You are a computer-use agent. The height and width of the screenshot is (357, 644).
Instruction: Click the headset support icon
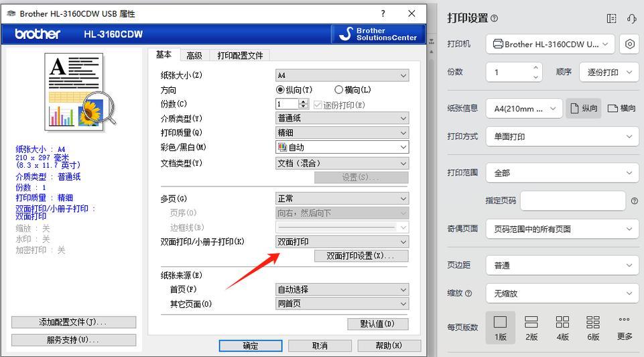[631, 19]
